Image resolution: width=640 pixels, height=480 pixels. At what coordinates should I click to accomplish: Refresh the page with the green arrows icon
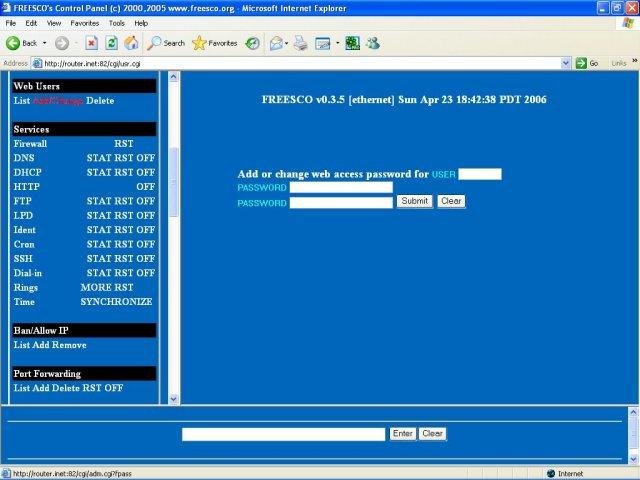[111, 43]
